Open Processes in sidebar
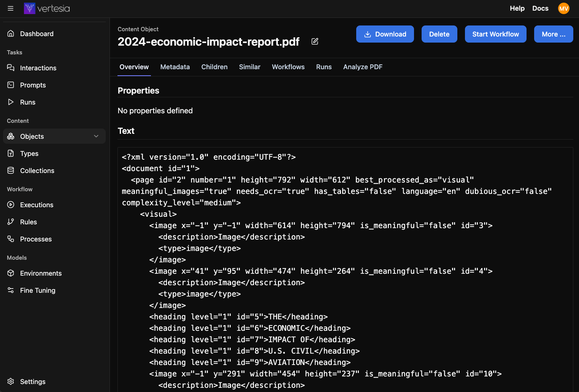This screenshot has width=579, height=392. coord(54,239)
